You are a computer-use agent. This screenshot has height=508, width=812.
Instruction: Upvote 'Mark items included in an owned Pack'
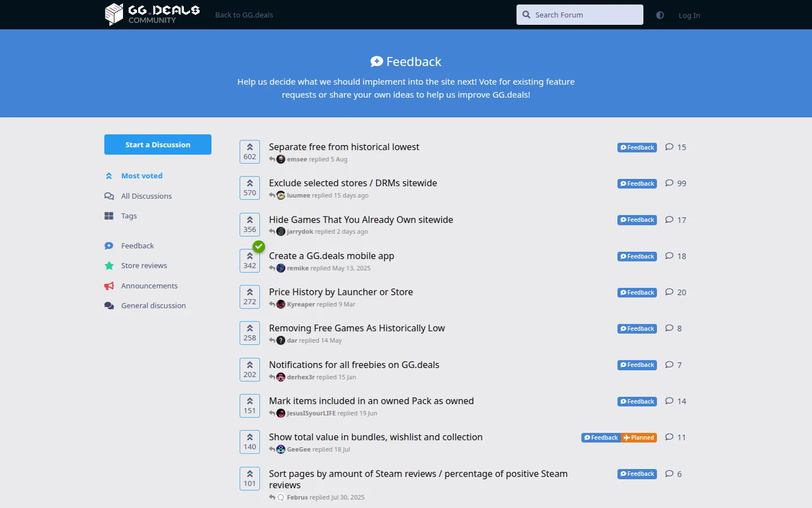click(x=250, y=406)
